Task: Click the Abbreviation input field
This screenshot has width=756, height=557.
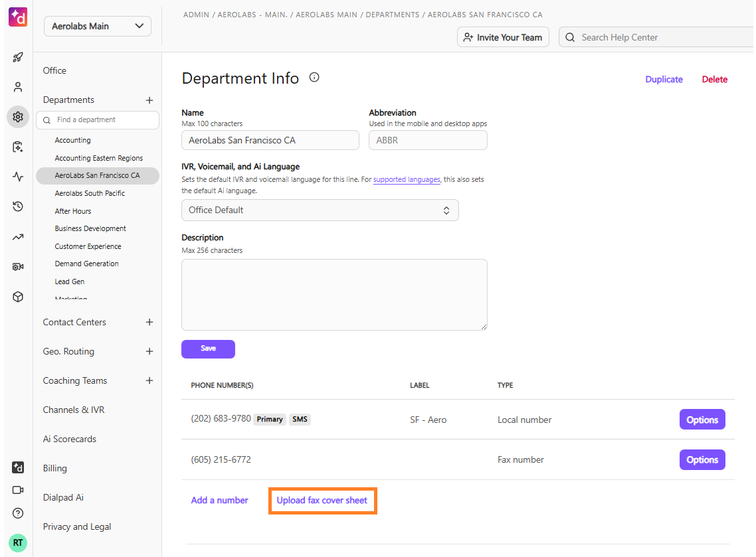Action: pyautogui.click(x=428, y=140)
